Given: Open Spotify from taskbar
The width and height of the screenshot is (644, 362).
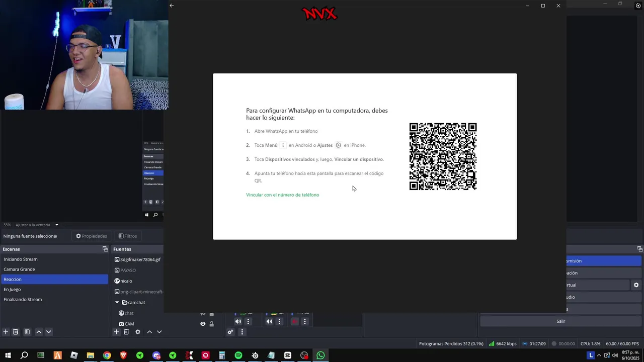Looking at the screenshot, I should 238,355.
